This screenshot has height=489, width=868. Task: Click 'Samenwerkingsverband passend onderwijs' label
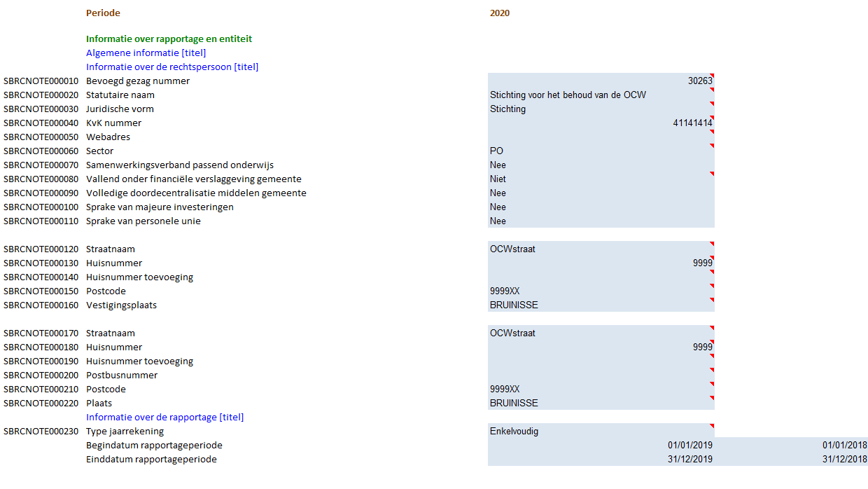tap(180, 165)
